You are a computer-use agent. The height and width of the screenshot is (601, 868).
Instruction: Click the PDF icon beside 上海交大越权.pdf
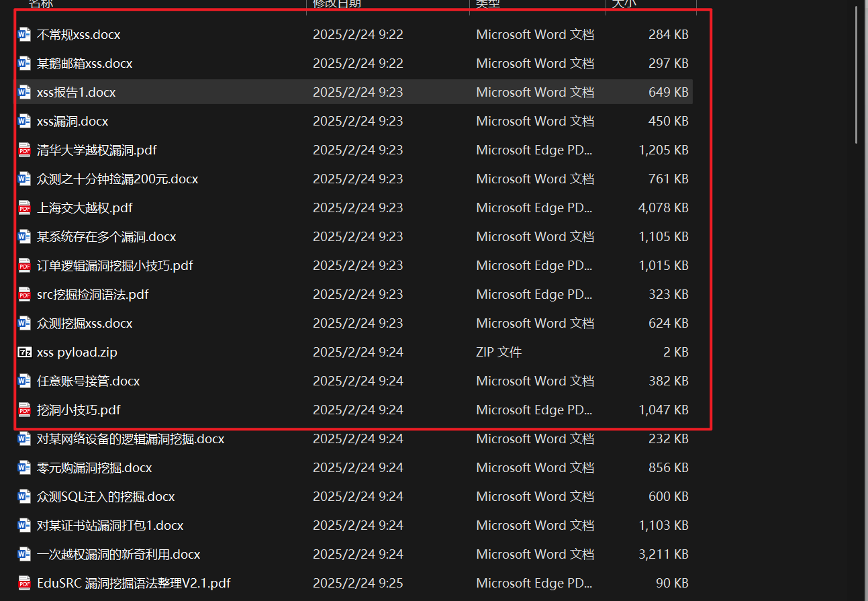point(24,207)
